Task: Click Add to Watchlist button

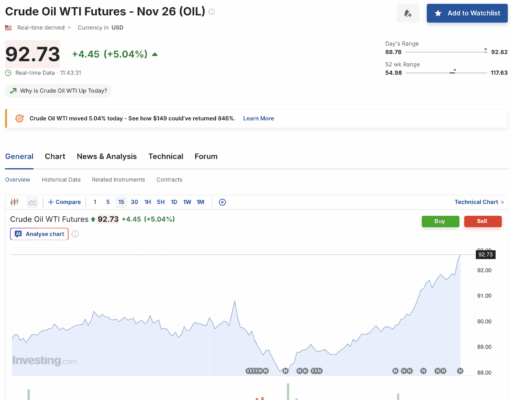Action: coord(467,13)
